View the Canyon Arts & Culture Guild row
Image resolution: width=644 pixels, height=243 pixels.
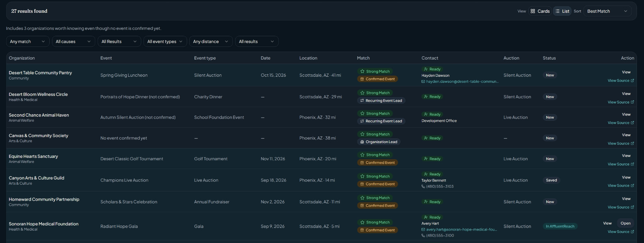click(x=626, y=177)
